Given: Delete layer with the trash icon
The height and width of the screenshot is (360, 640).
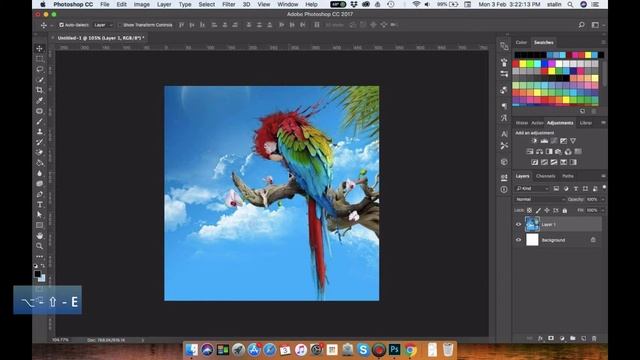Looking at the screenshot, I should (x=594, y=338).
